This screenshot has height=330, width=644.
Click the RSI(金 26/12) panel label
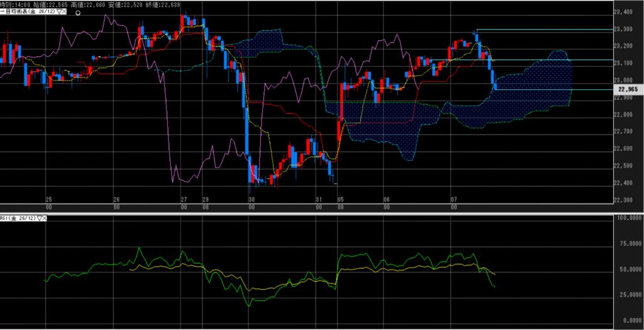[18, 219]
